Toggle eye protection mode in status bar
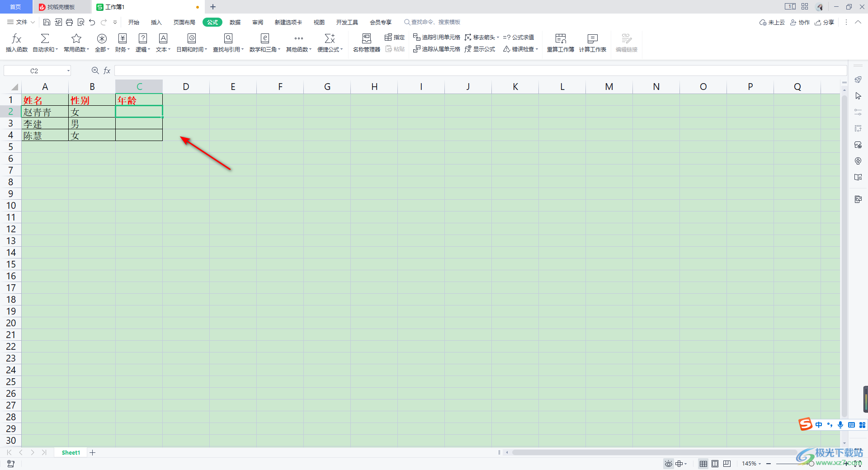Screen dimensions: 868x470 (668, 464)
